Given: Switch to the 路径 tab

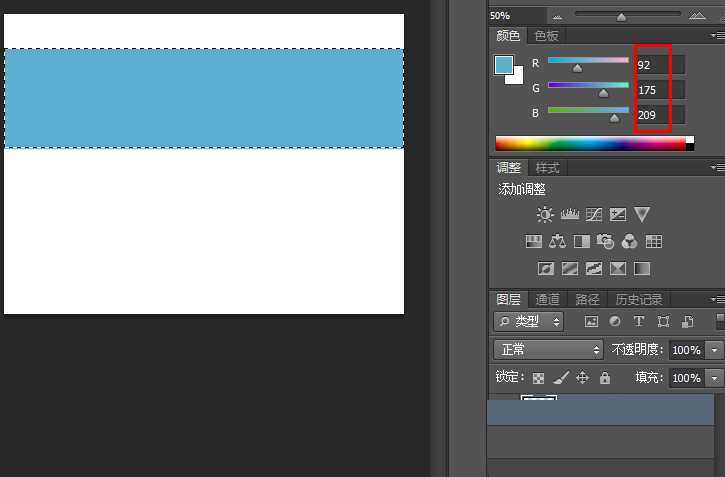Looking at the screenshot, I should tap(587, 300).
